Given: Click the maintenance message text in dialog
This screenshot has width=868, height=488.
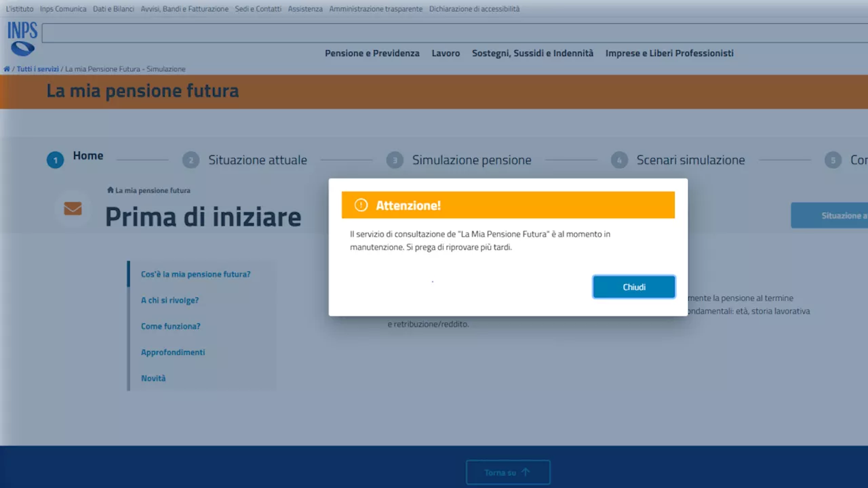Looking at the screenshot, I should [x=480, y=241].
